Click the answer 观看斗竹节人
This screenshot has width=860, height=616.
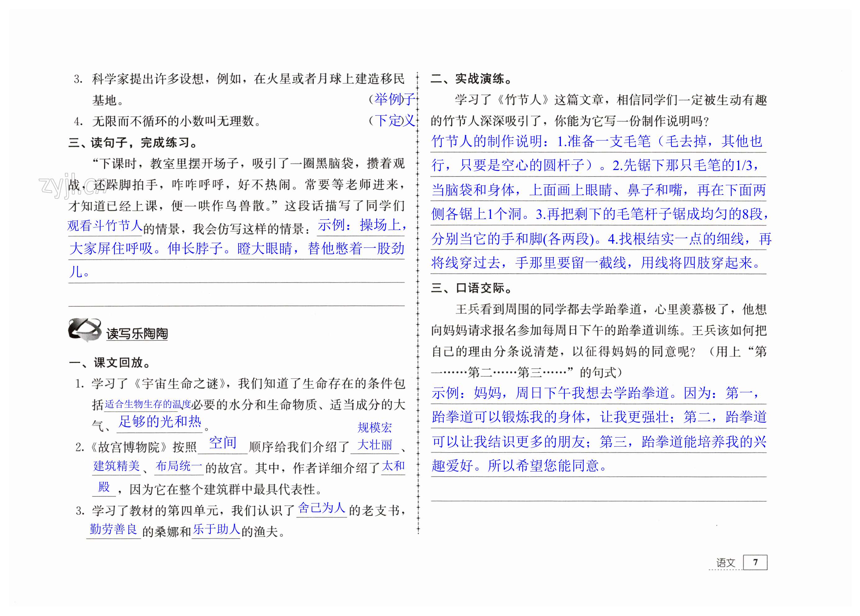[105, 226]
